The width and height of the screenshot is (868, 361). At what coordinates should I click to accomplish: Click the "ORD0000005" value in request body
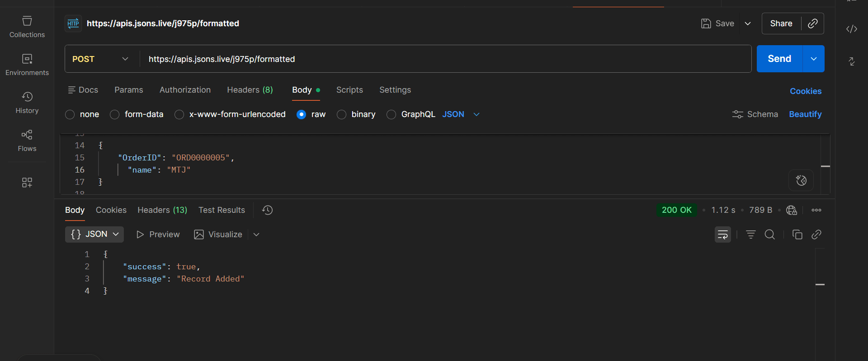201,158
